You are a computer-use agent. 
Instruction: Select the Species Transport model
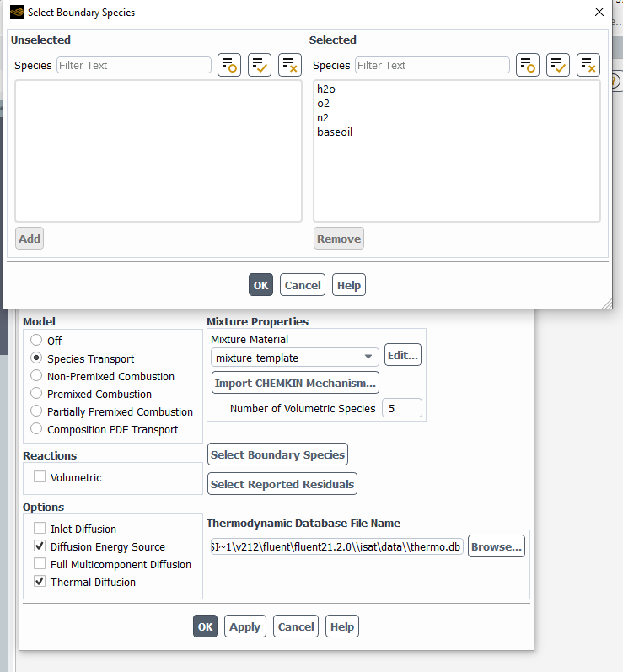click(36, 358)
